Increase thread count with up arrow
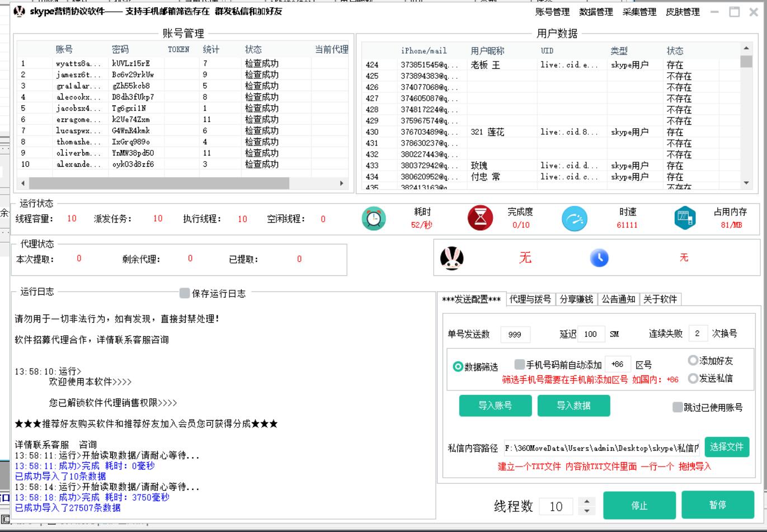This screenshot has height=532, width=767. tap(586, 501)
